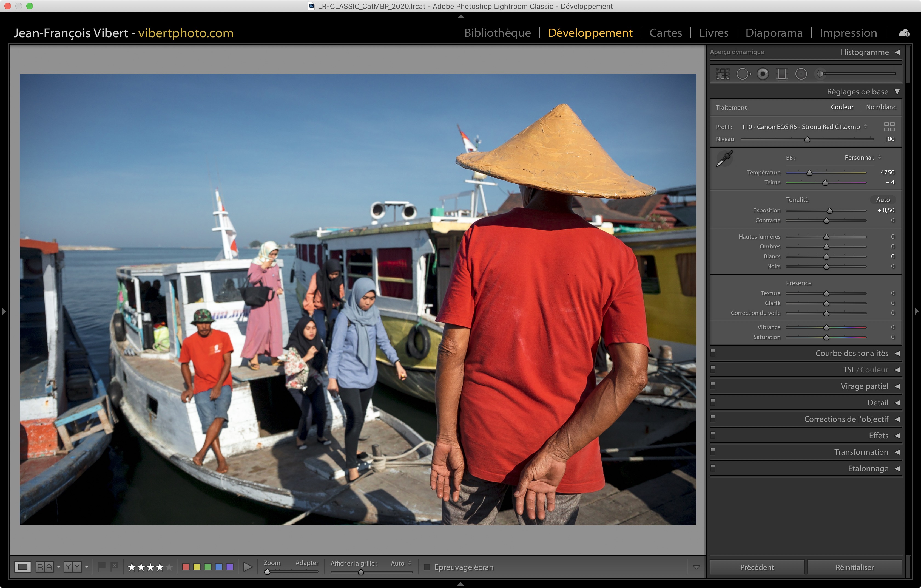Viewport: 921px width, 588px height.
Task: Switch to the Bibliothèque module
Action: click(x=497, y=33)
